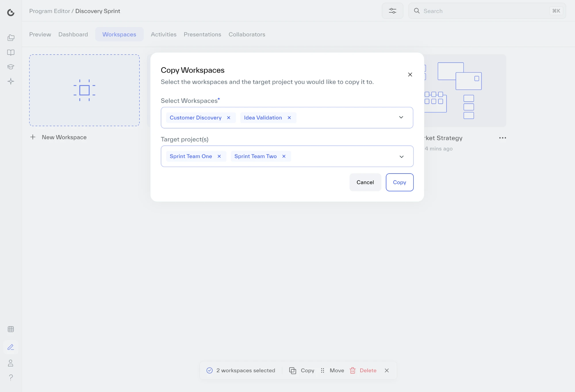Screen dimensions: 575x392
Task: Dismiss the selection bar with X
Action: (387, 370)
